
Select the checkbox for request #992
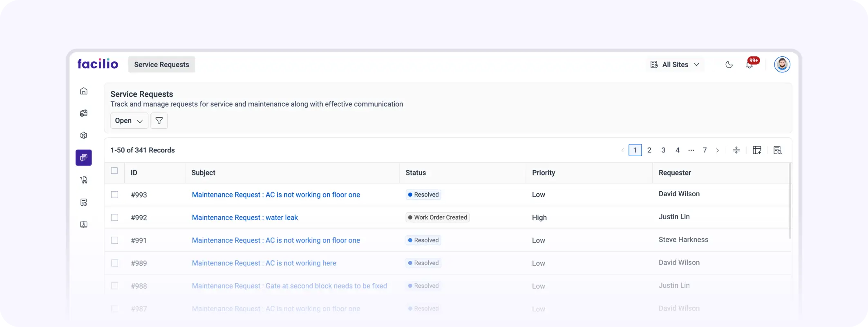click(114, 217)
